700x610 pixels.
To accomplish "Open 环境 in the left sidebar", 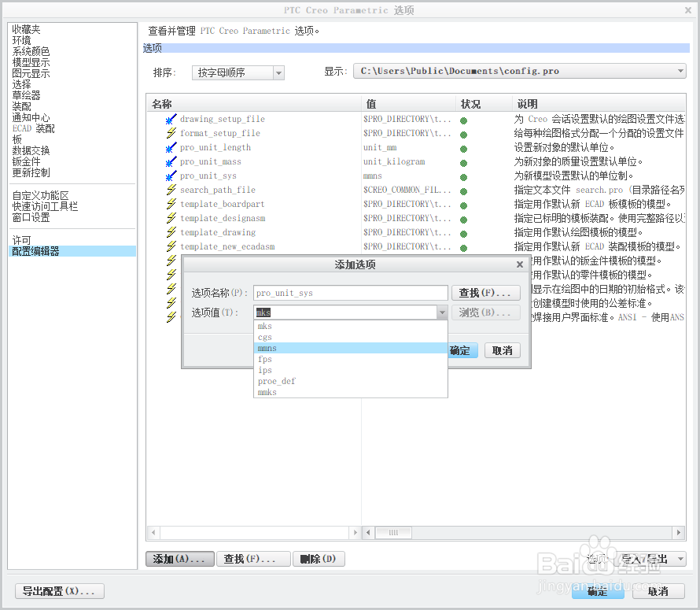I will coord(21,41).
